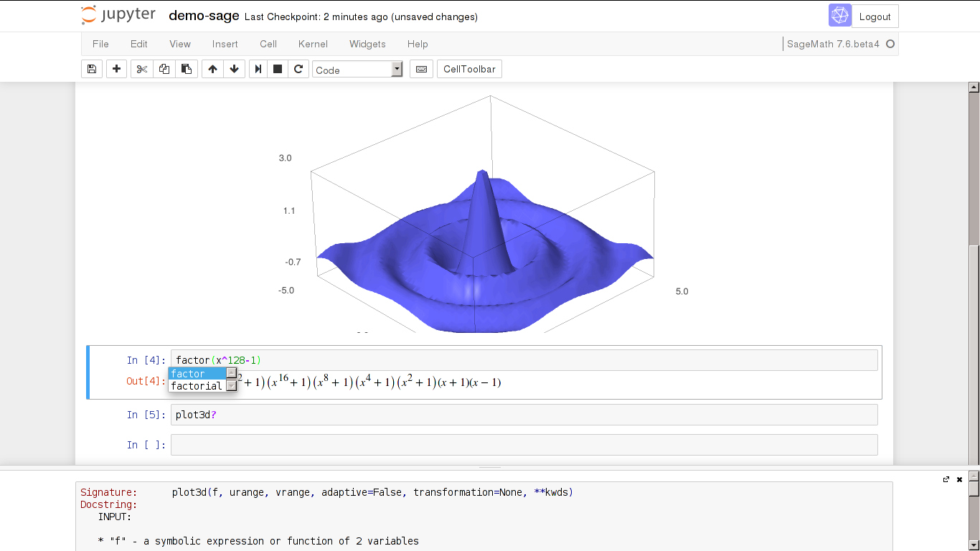Interrupt the kernel with the stop icon
Image resolution: width=980 pixels, height=551 pixels.
click(x=278, y=70)
